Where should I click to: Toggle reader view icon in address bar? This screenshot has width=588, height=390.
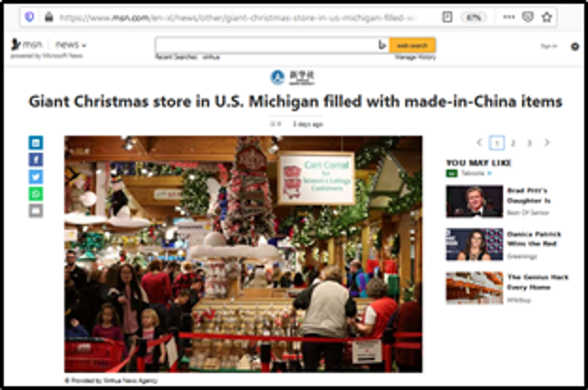tap(447, 17)
